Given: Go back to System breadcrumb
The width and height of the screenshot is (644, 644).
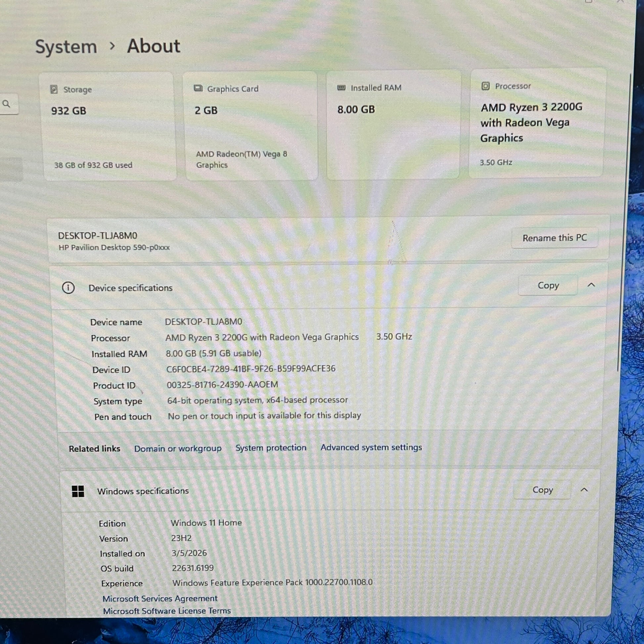Looking at the screenshot, I should (x=66, y=47).
